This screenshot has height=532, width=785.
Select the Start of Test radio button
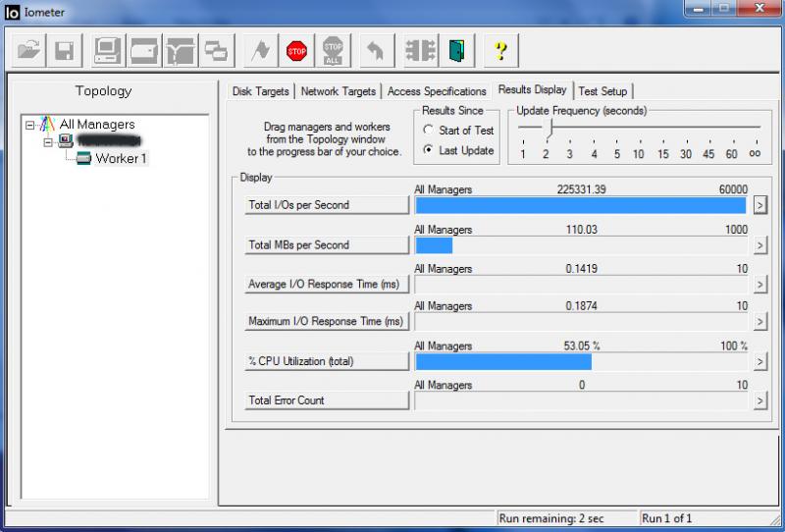(428, 130)
